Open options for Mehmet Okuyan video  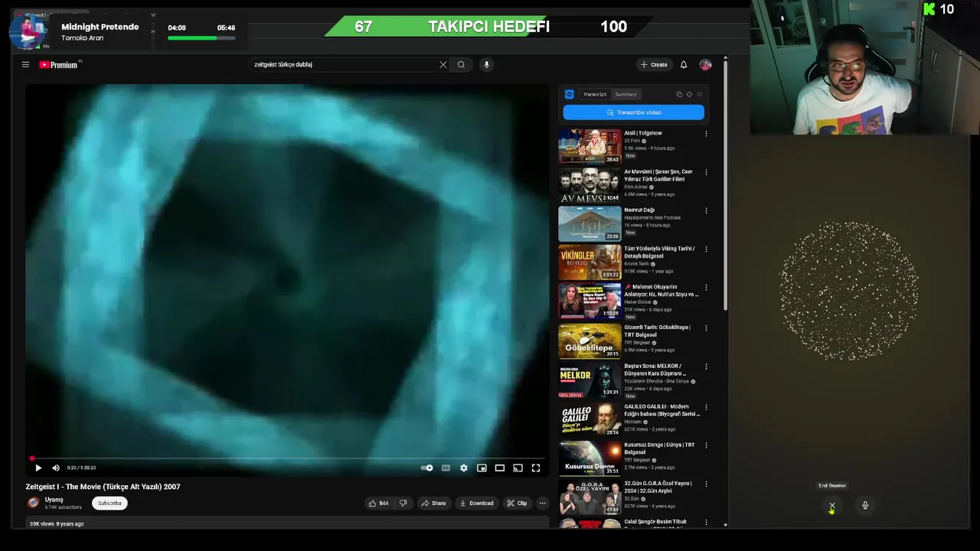point(706,288)
